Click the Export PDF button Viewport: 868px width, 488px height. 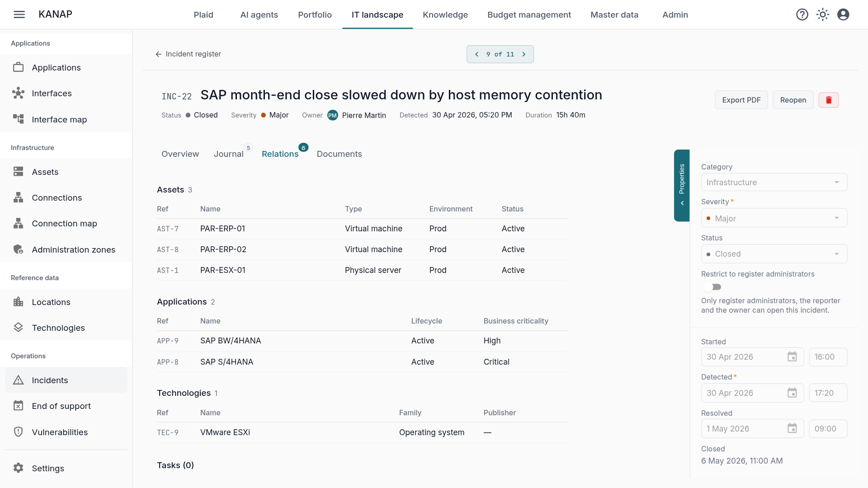pos(741,100)
